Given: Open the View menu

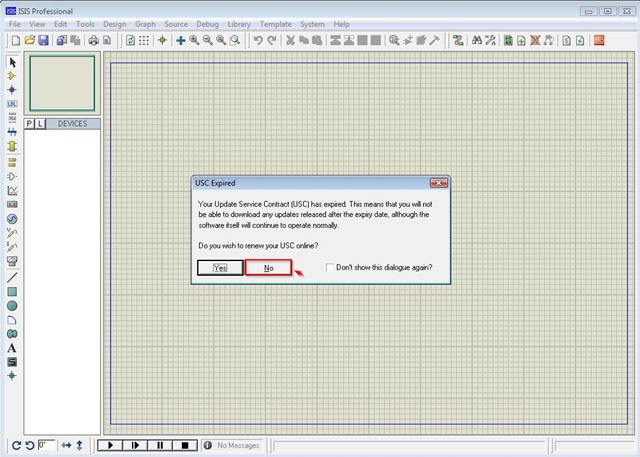Looking at the screenshot, I should coord(37,24).
